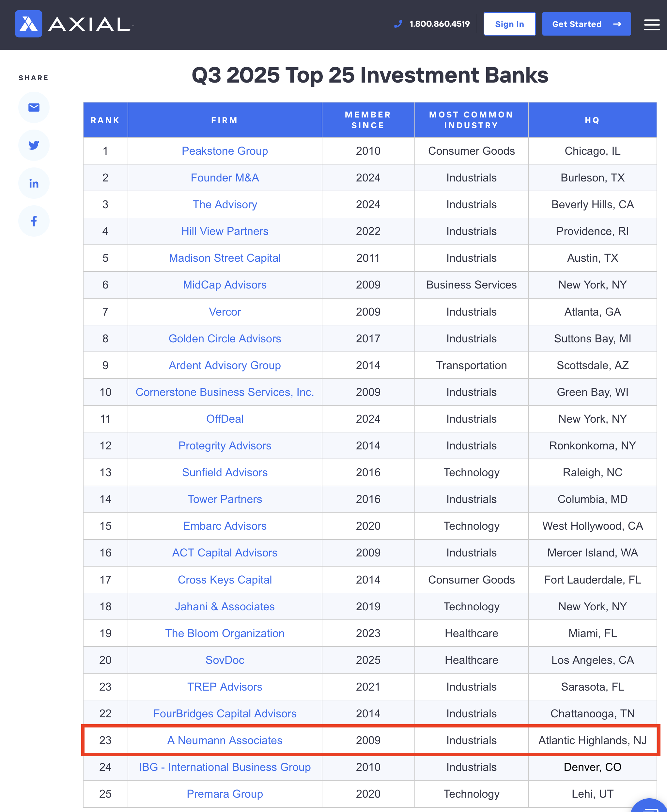The height and width of the screenshot is (812, 667).
Task: Share on Twitter icon
Action: [x=34, y=145]
